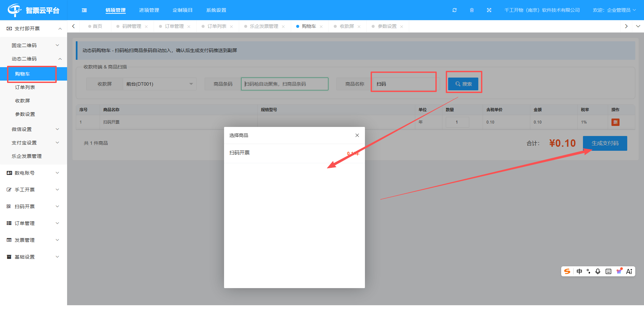The image size is (644, 320).
Task: Open the 定制项目 top menu
Action: coord(182,10)
